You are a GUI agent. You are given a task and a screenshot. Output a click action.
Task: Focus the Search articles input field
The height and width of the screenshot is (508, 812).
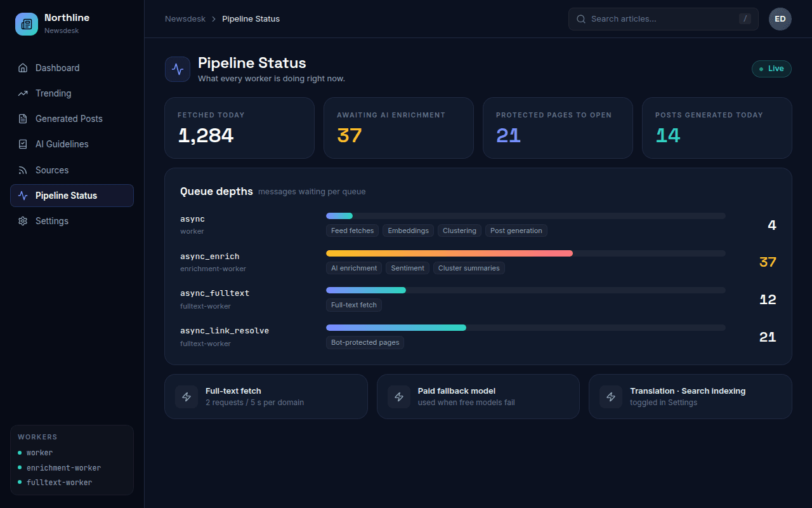(x=664, y=19)
